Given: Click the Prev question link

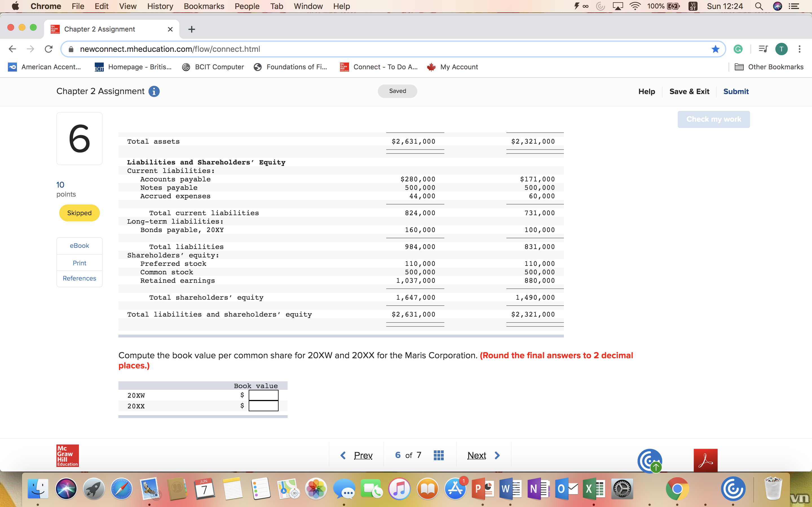Looking at the screenshot, I should 363,455.
